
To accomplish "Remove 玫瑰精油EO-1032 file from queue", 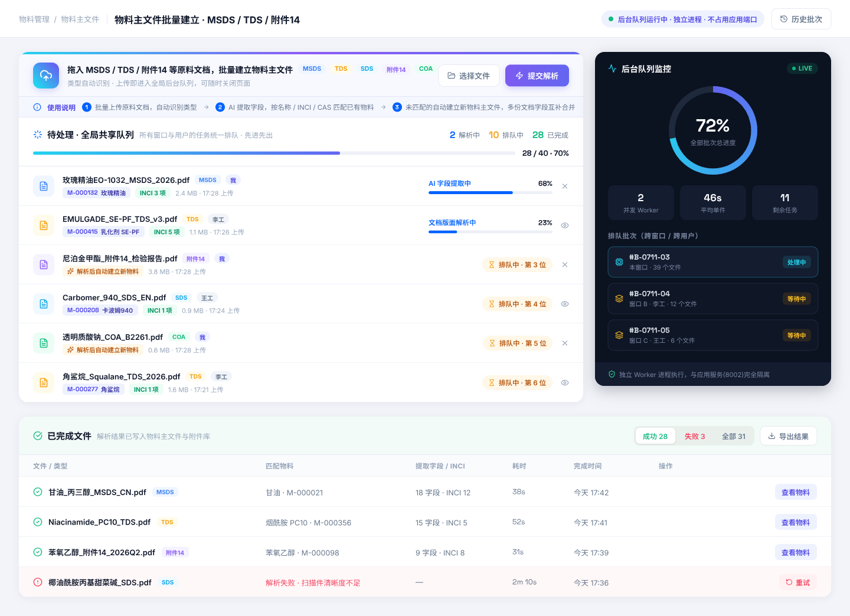I will point(565,186).
